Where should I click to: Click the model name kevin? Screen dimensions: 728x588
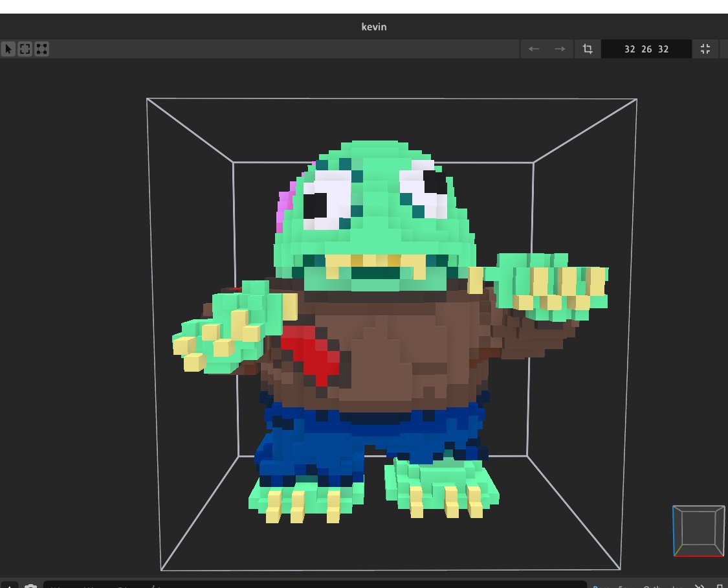pos(374,27)
